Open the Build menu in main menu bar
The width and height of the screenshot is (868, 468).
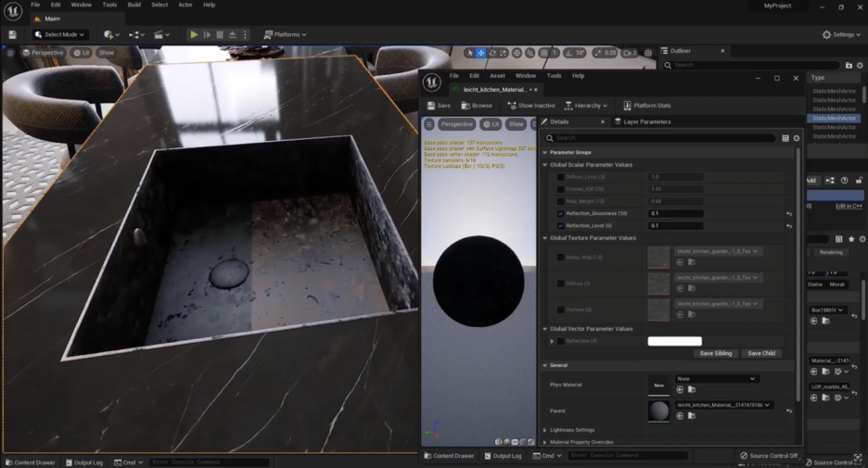coord(134,5)
